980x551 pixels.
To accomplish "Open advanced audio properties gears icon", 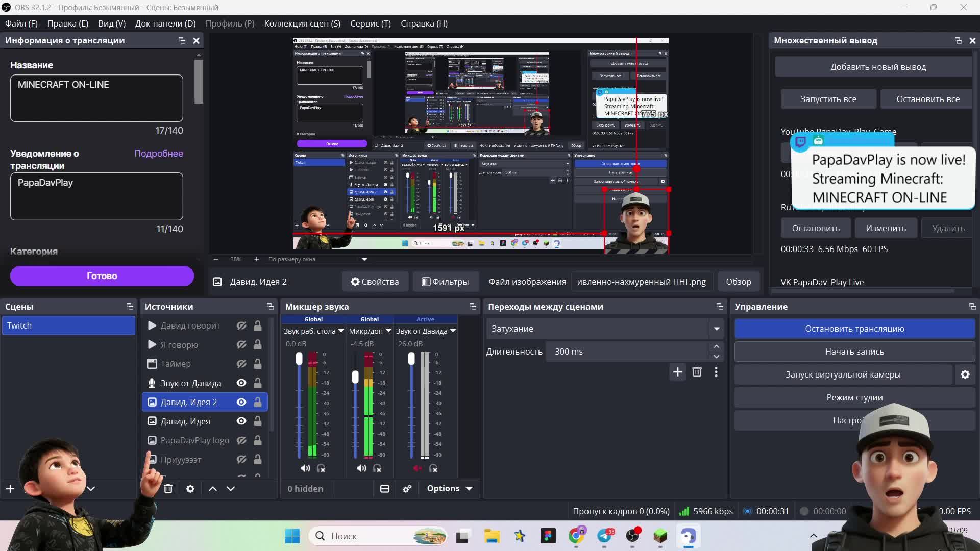I will tap(407, 489).
